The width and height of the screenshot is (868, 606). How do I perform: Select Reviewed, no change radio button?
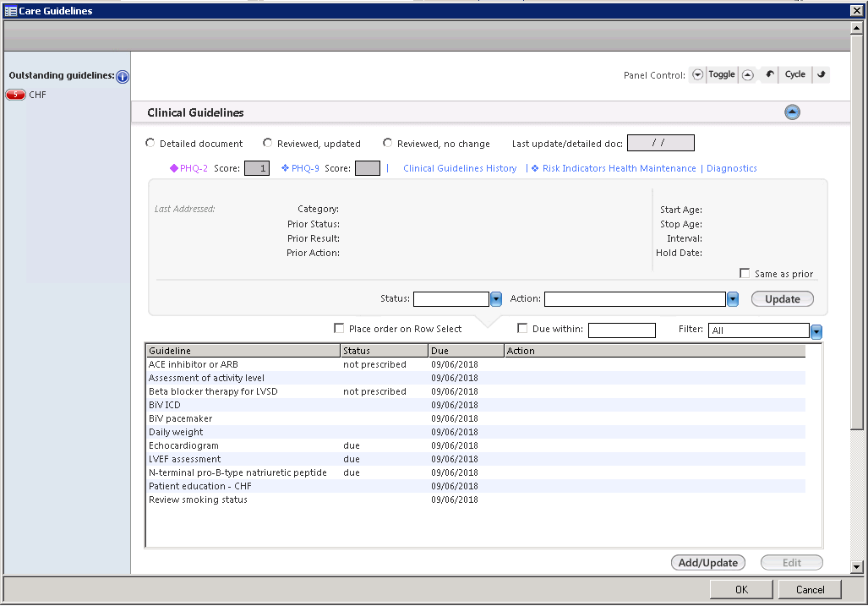point(387,143)
